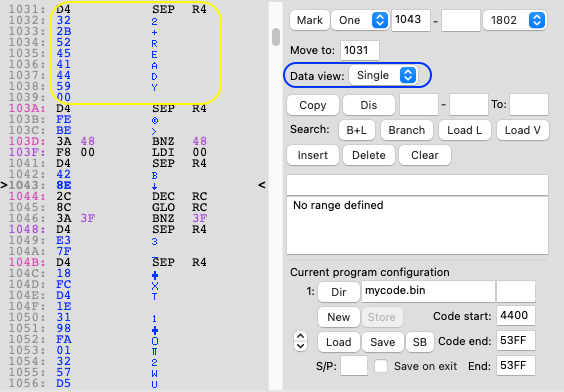Search using the Load L button
The width and height of the screenshot is (564, 392).
tap(464, 130)
